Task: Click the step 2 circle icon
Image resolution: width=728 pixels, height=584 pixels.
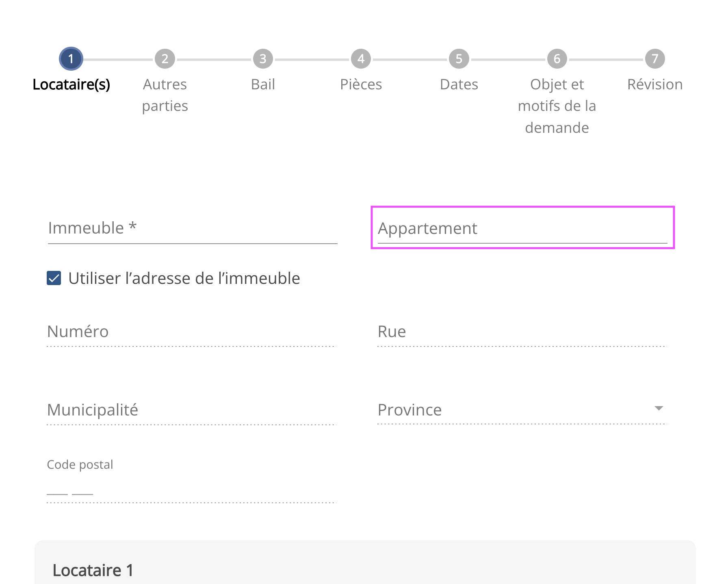Action: (165, 59)
